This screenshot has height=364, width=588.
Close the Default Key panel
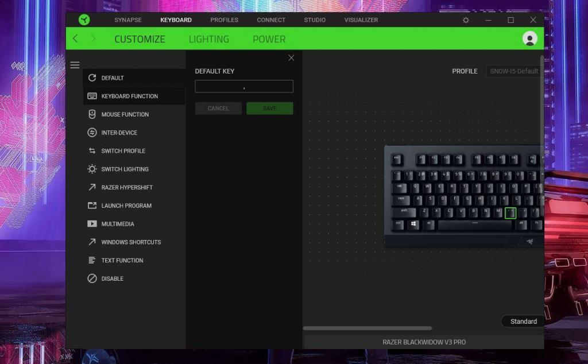tap(291, 58)
